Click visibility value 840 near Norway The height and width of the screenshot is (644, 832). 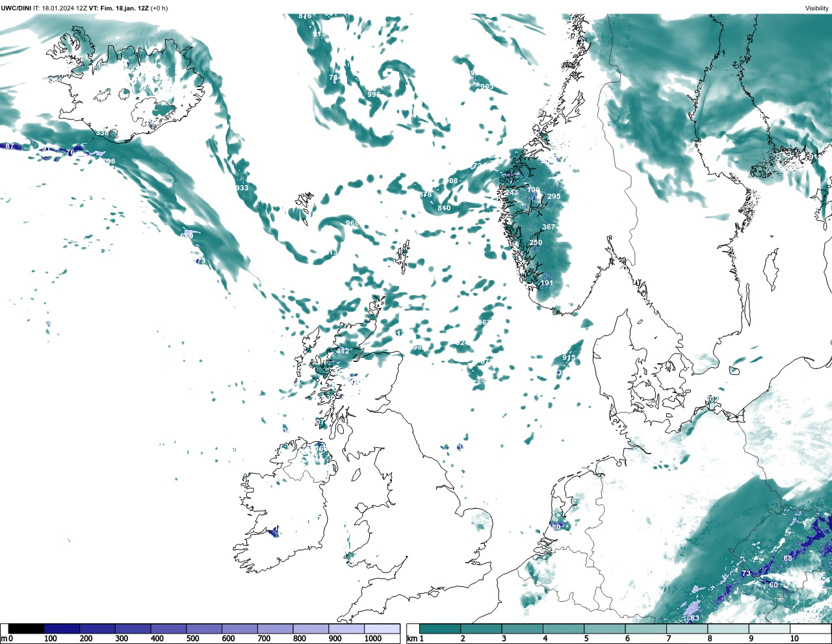click(444, 208)
